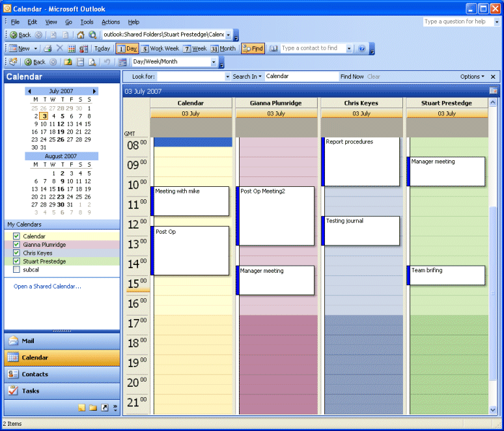This screenshot has width=504, height=431.
Task: Open the Actions menu
Action: click(111, 22)
